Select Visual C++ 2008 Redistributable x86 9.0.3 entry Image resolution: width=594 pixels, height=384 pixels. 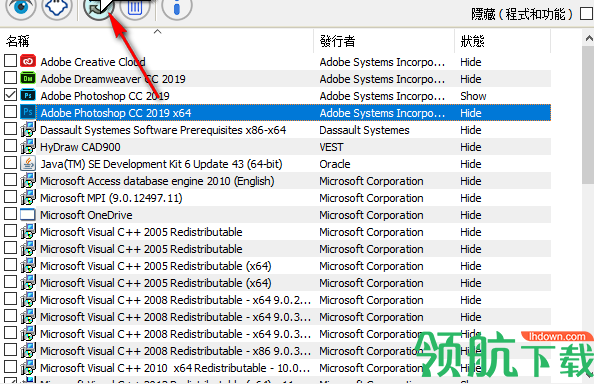175,351
